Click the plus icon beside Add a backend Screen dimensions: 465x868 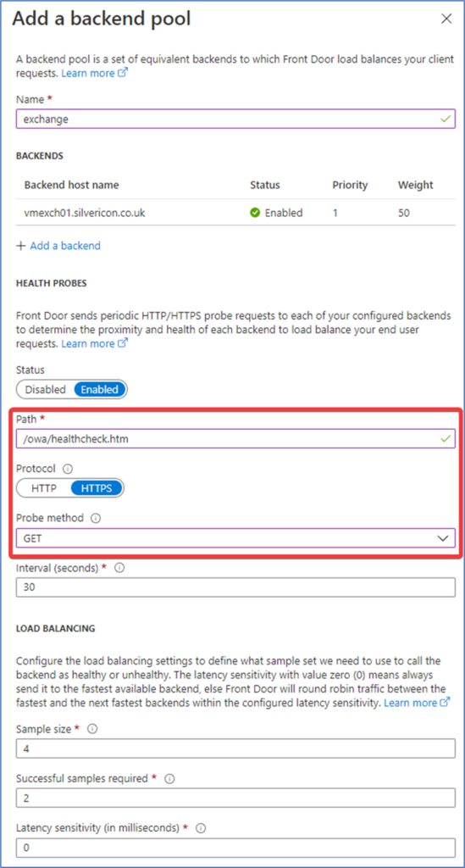pyautogui.click(x=21, y=246)
